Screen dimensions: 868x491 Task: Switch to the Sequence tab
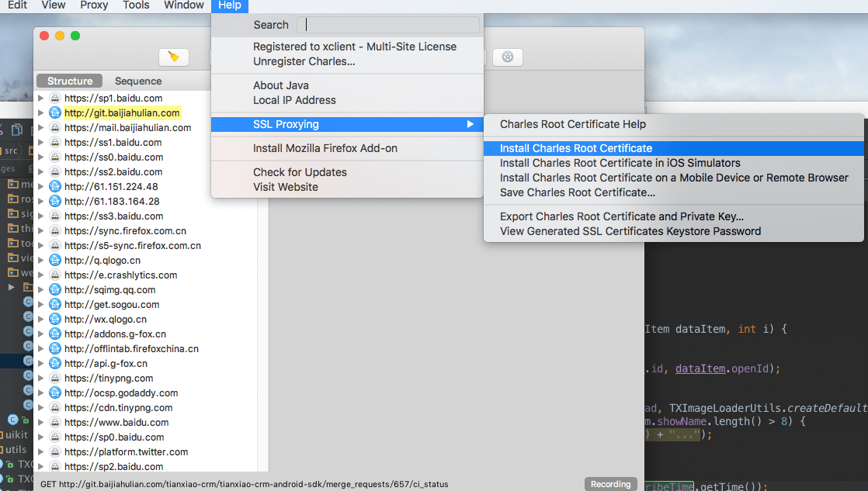point(138,81)
